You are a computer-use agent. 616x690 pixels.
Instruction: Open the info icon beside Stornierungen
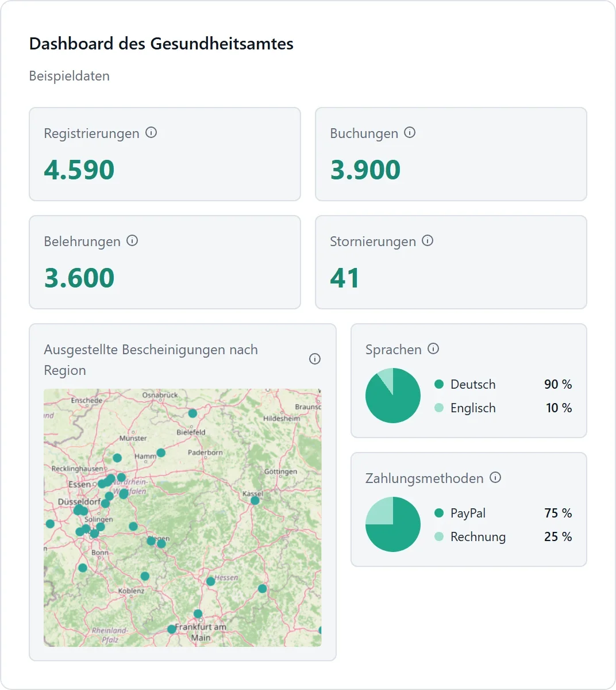point(428,241)
